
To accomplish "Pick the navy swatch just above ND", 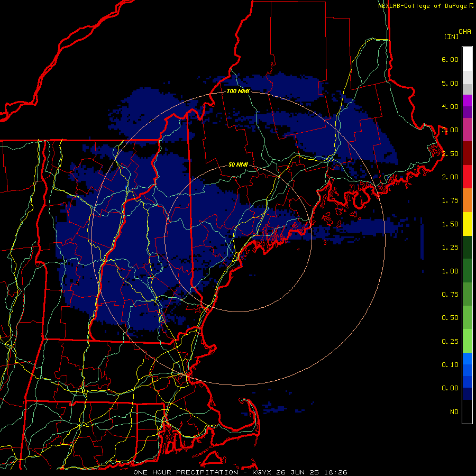I will (x=467, y=394).
